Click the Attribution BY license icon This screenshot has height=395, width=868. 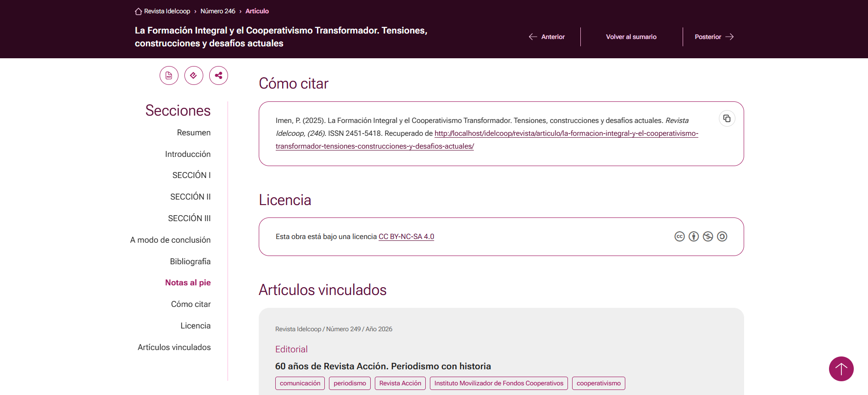pyautogui.click(x=694, y=237)
